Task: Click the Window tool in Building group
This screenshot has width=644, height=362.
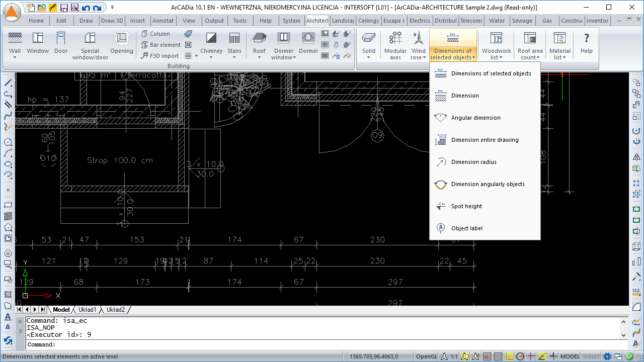Action: pyautogui.click(x=38, y=39)
